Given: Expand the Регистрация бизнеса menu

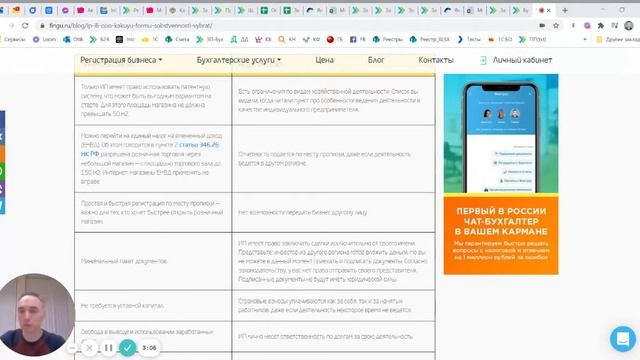Looking at the screenshot, I should [121, 60].
